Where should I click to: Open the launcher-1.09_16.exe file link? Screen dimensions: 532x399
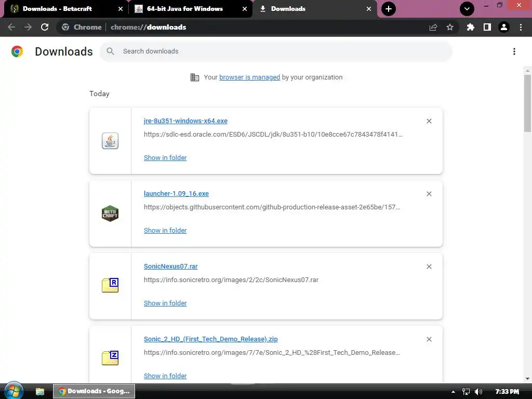click(x=176, y=193)
